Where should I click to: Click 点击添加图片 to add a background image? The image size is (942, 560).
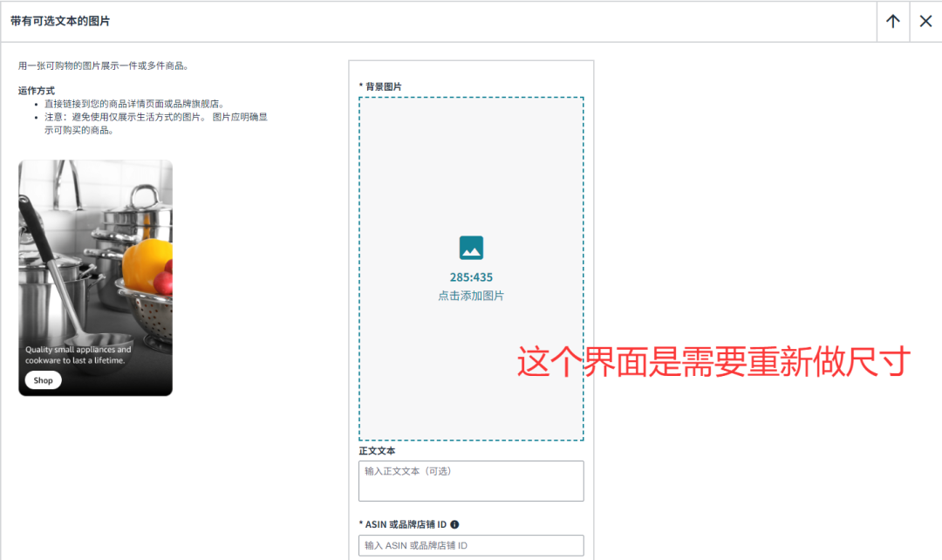click(471, 294)
